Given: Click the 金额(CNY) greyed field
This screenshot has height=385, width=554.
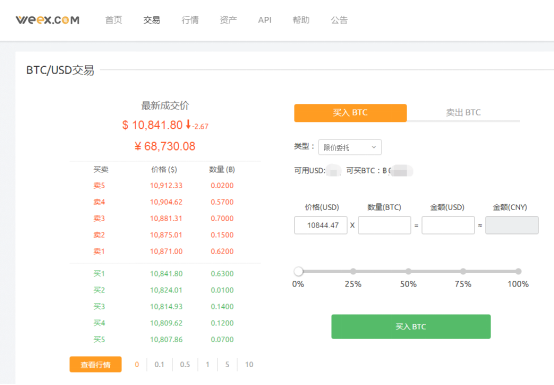Looking at the screenshot, I should pyautogui.click(x=512, y=225).
